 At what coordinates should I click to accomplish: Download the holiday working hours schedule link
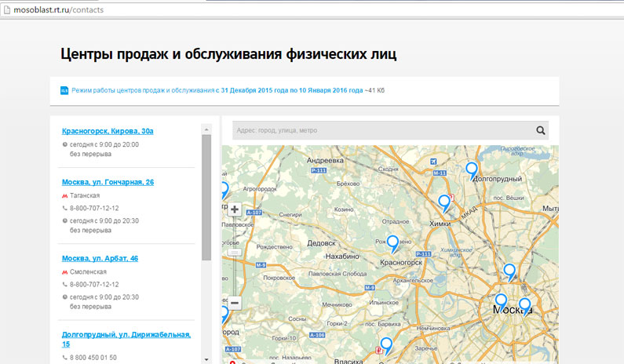tap(217, 90)
